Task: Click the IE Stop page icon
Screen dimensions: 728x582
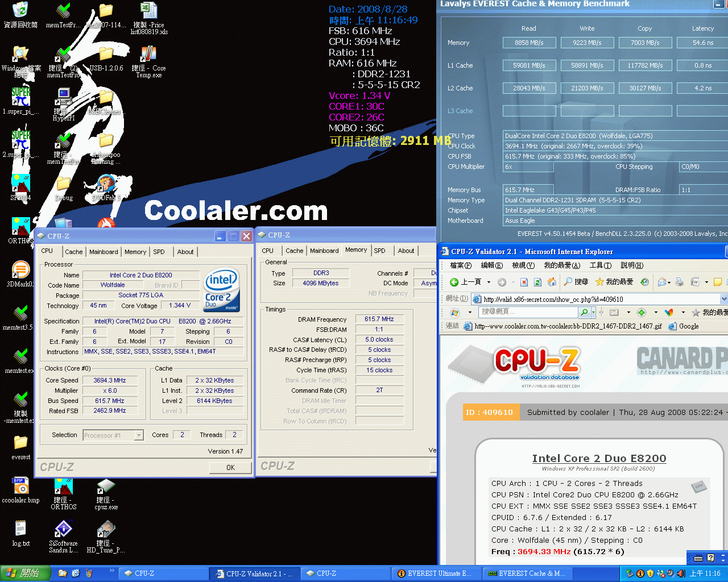Action: pyautogui.click(x=524, y=282)
